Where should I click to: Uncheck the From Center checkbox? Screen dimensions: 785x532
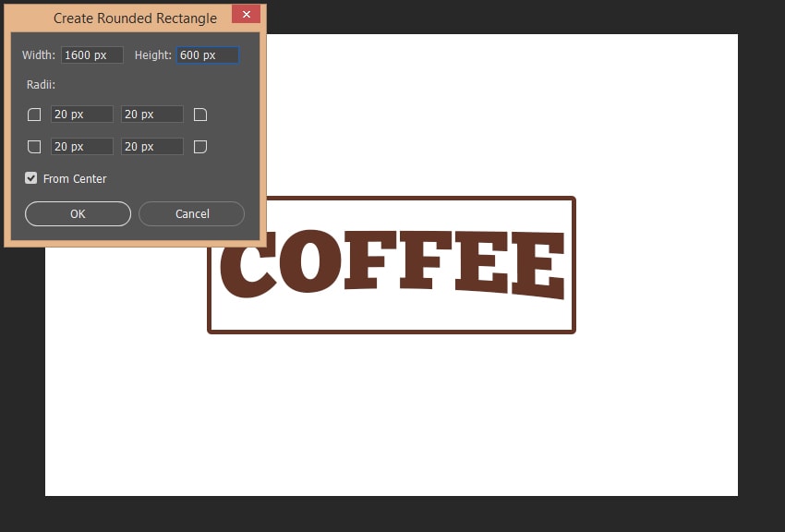click(31, 178)
